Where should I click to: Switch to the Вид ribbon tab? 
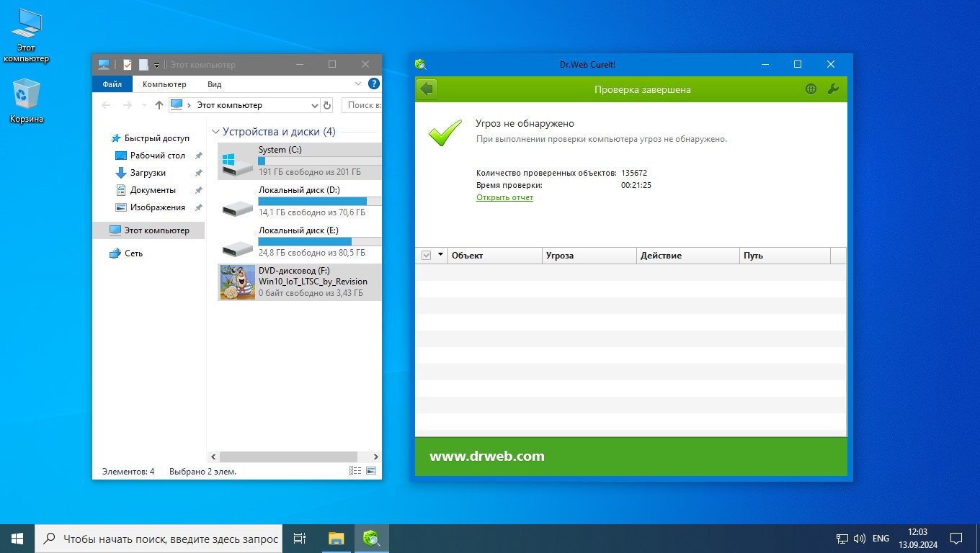[x=214, y=84]
